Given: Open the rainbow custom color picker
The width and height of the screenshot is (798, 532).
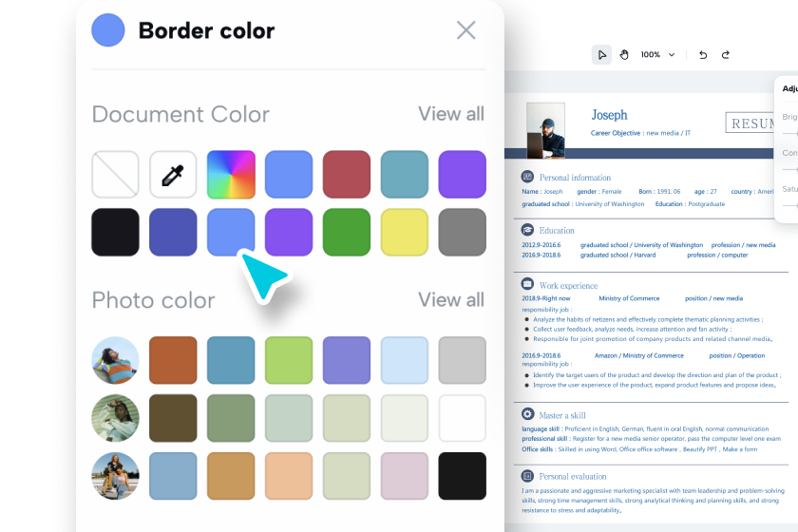Looking at the screenshot, I should point(231,175).
